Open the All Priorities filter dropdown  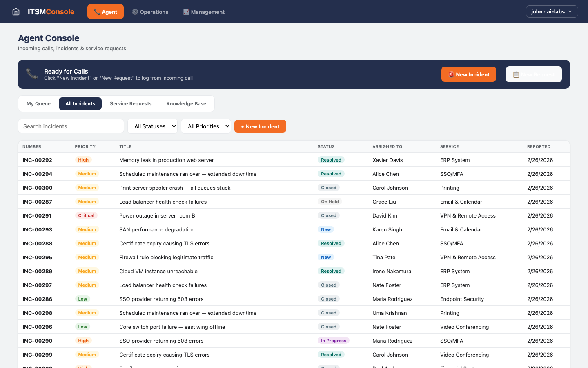click(206, 126)
